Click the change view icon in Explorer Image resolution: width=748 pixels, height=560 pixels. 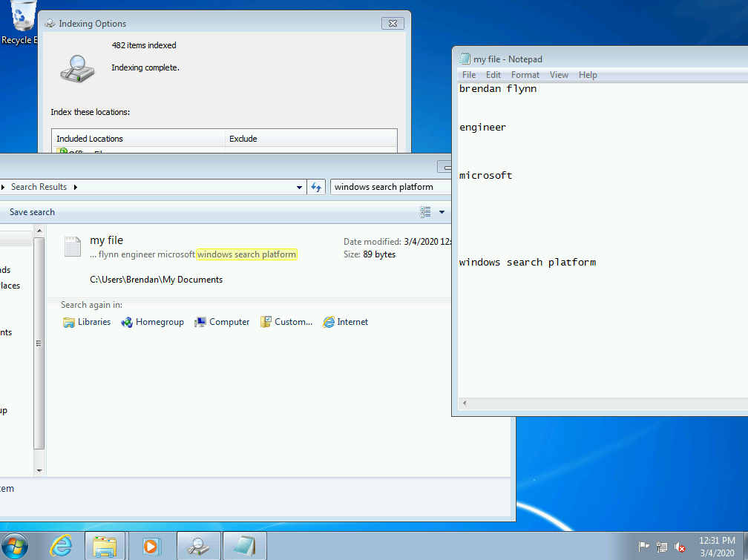tap(425, 212)
